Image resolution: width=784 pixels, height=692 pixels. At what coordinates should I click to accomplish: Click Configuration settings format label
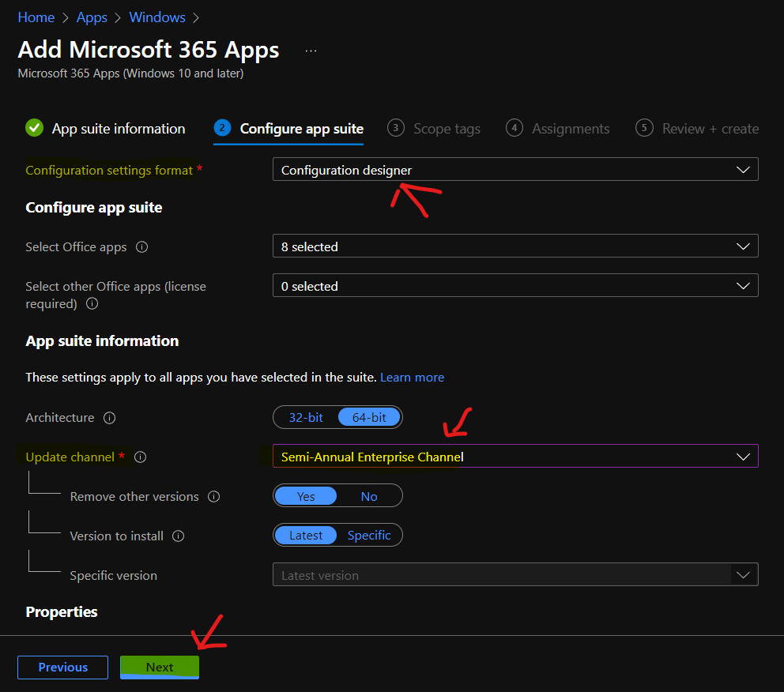[109, 171]
